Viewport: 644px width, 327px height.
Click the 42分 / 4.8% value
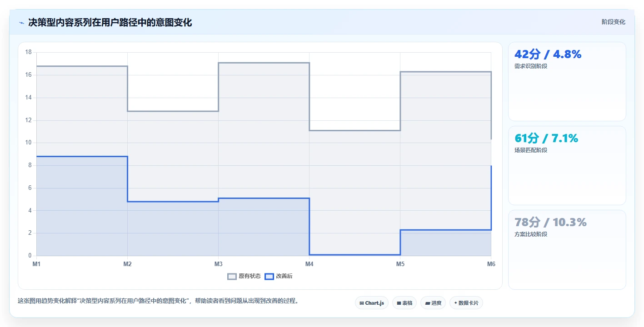click(548, 54)
